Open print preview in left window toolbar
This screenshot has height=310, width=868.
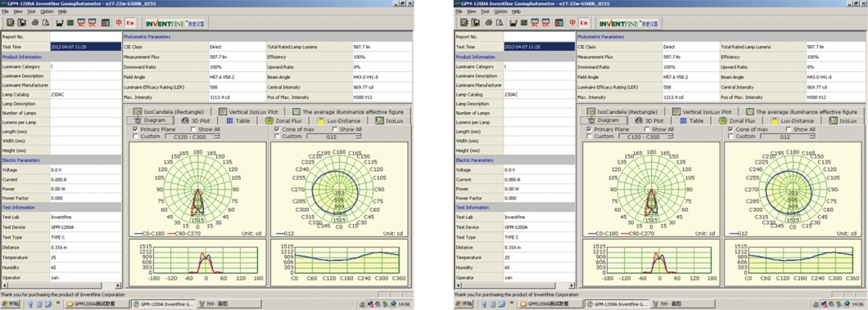(x=46, y=23)
